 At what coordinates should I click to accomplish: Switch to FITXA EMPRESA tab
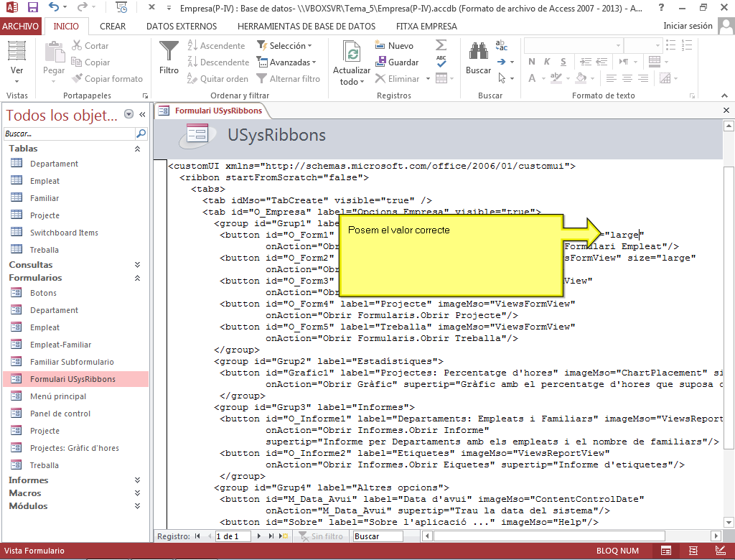click(426, 27)
